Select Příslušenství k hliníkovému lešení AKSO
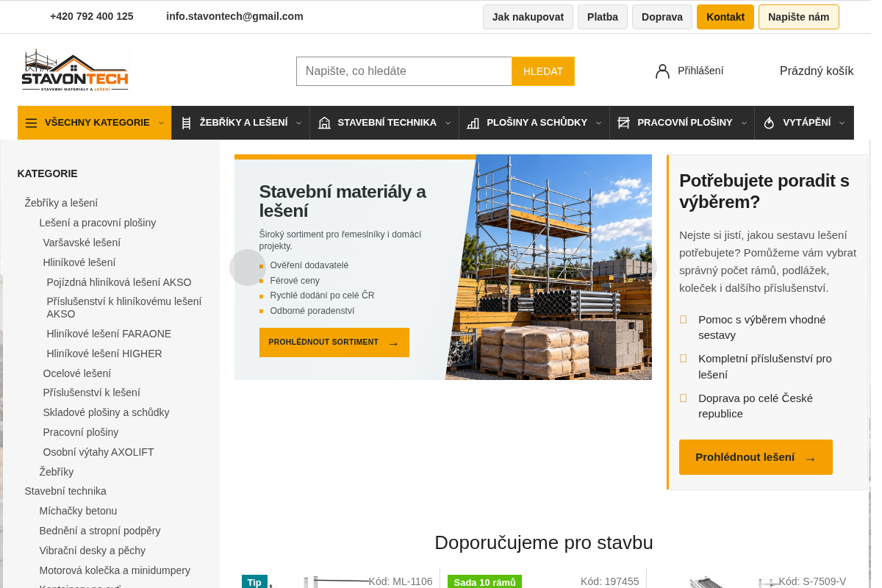Image resolution: width=882 pixels, height=588 pixels. pos(124,307)
